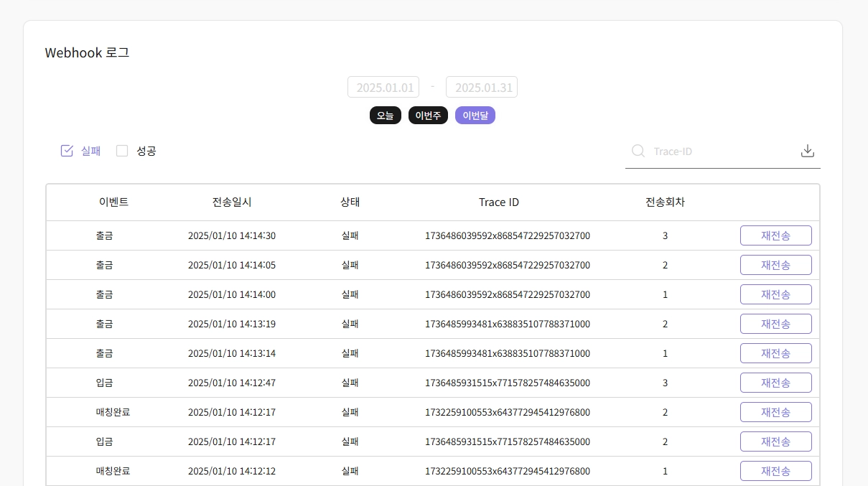The width and height of the screenshot is (868, 486).
Task: Resend the 14:12:47 입금 webhook
Action: pyautogui.click(x=776, y=383)
